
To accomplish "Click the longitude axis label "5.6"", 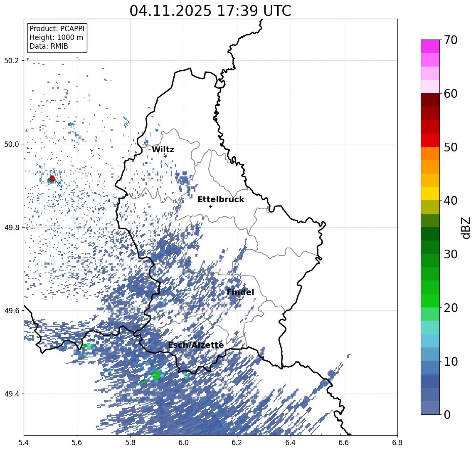I will pyautogui.click(x=77, y=443).
